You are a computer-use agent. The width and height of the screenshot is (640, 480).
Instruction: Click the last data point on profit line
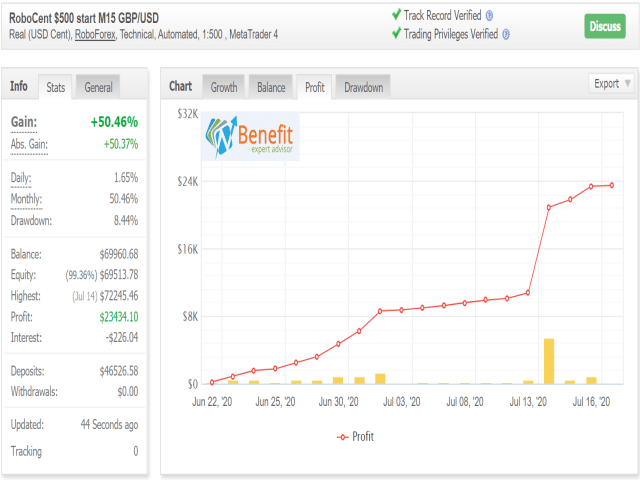(612, 185)
